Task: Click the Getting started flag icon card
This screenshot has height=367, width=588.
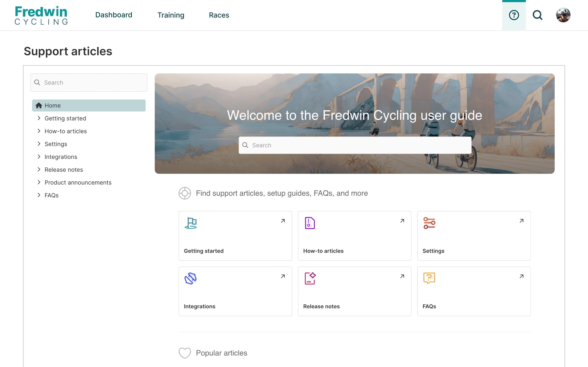Action: pos(190,223)
